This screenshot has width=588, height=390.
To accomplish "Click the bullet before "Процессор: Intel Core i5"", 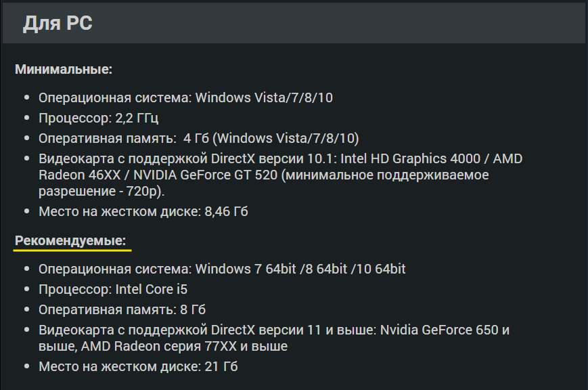I will (x=26, y=289).
